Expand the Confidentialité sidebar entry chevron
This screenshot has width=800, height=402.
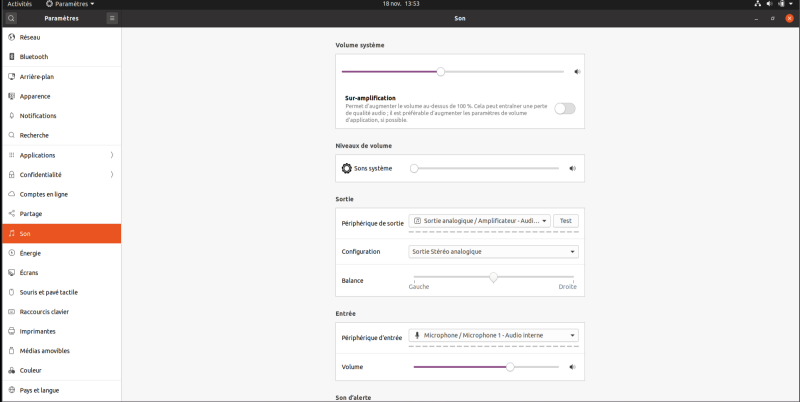(x=112, y=174)
